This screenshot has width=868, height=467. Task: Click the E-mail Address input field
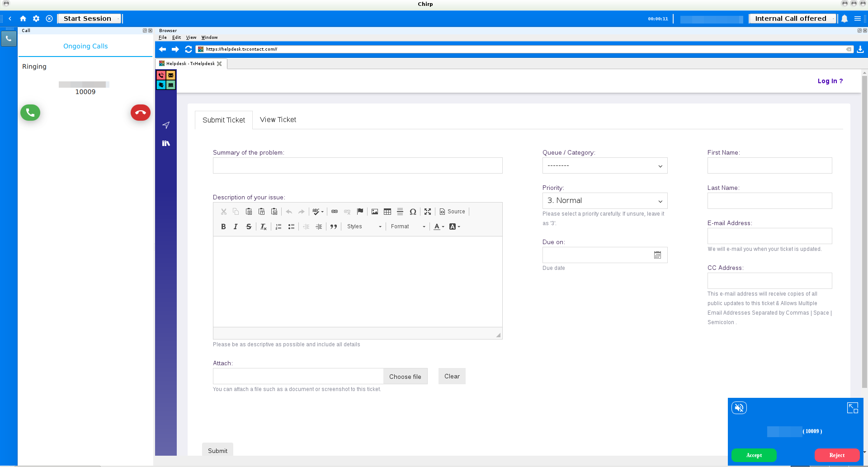pos(769,236)
